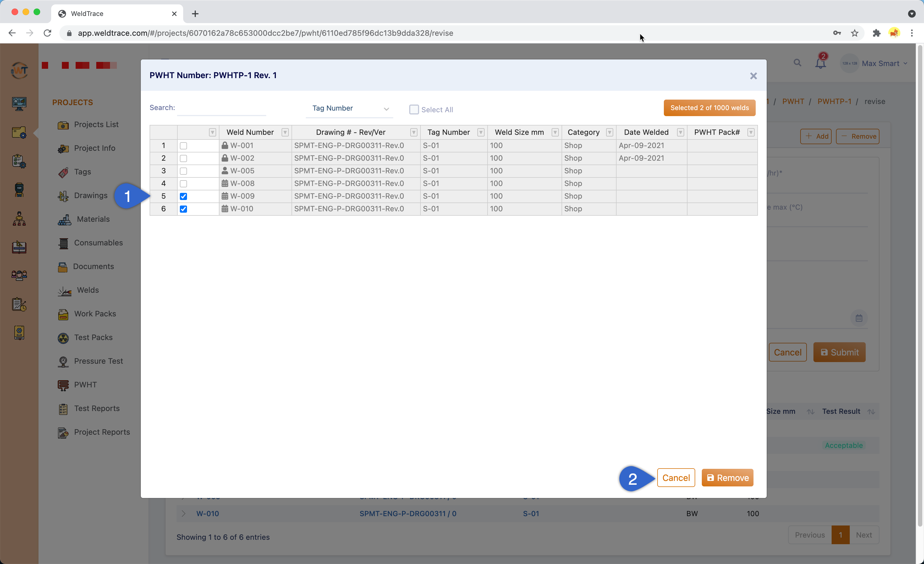Open the dashboard monitor icon in left rail

(x=19, y=104)
